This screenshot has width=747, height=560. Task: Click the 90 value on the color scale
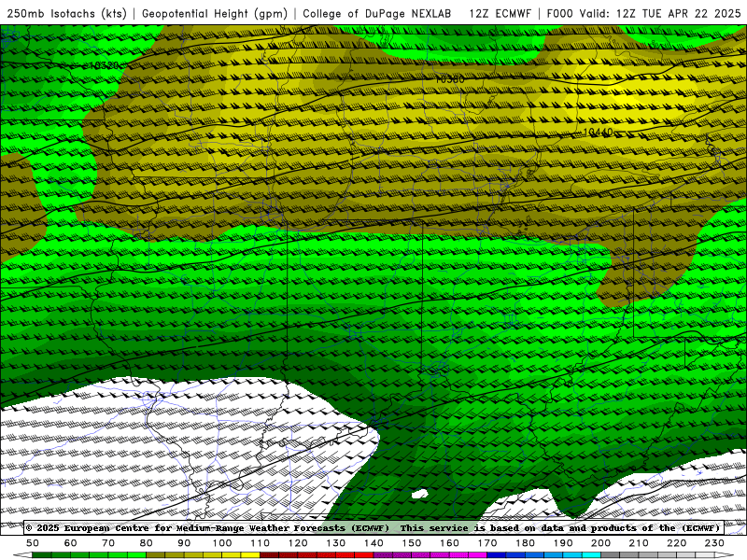(184, 543)
